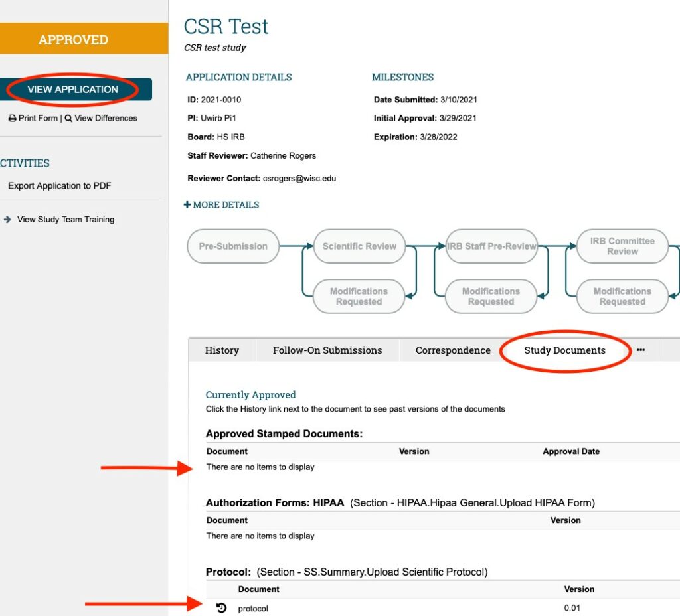Image resolution: width=680 pixels, height=616 pixels.
Task: Click the Scientific Review workflow step
Action: click(359, 246)
